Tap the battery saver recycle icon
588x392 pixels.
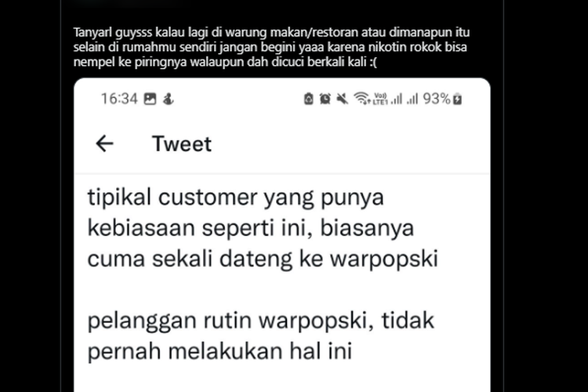click(x=308, y=99)
